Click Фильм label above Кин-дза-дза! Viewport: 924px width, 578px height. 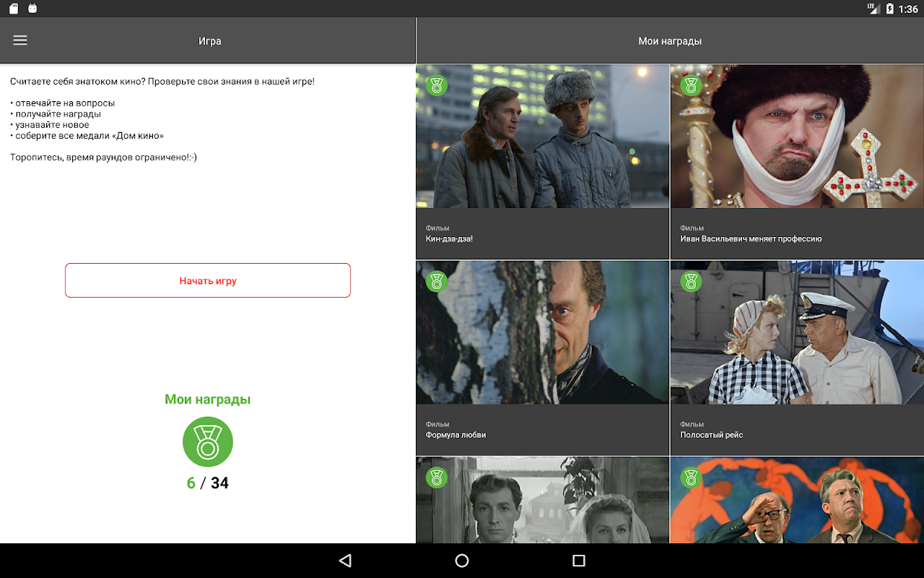(x=437, y=228)
